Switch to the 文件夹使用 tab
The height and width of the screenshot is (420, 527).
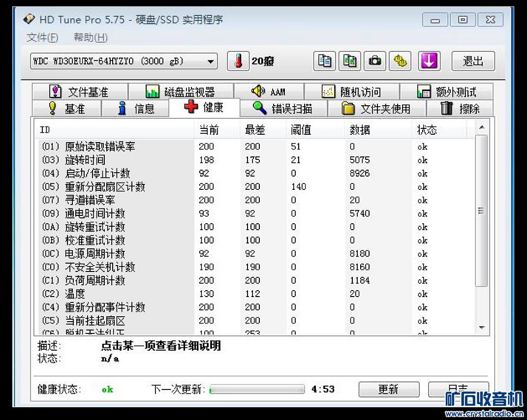(377, 108)
